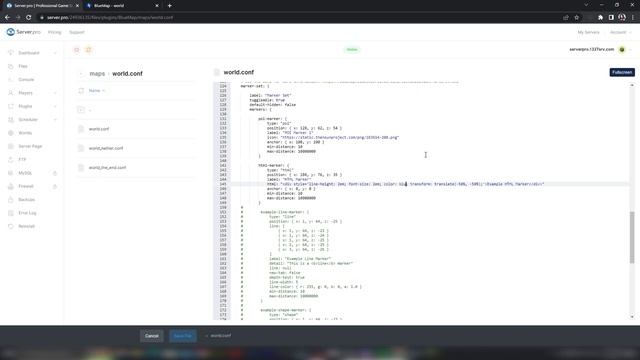Open the Console page in sidebar
The height and width of the screenshot is (360, 640).
(x=26, y=80)
